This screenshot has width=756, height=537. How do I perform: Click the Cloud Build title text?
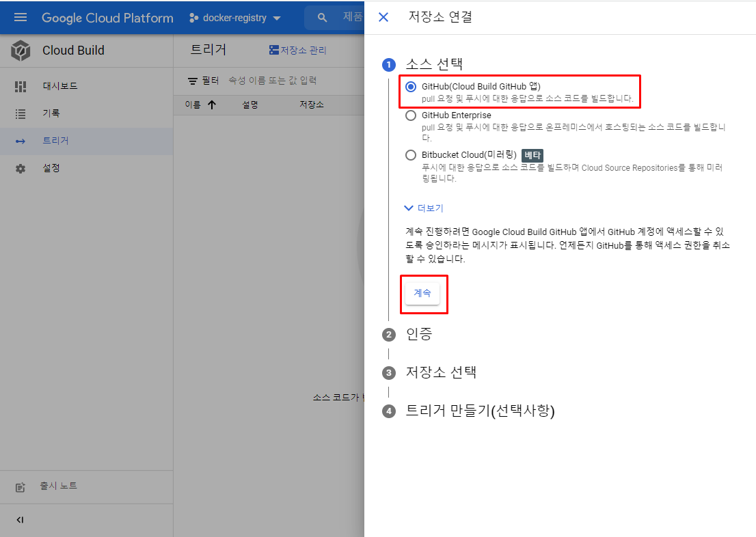(x=73, y=51)
